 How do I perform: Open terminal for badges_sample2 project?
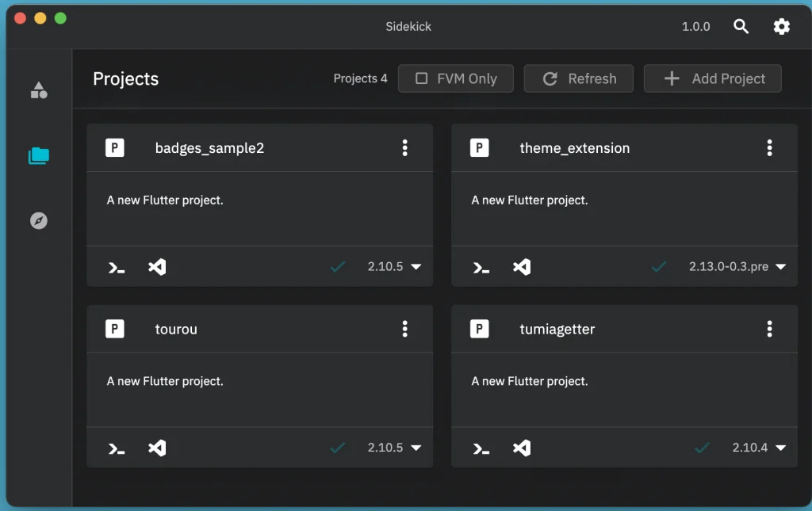tap(117, 268)
